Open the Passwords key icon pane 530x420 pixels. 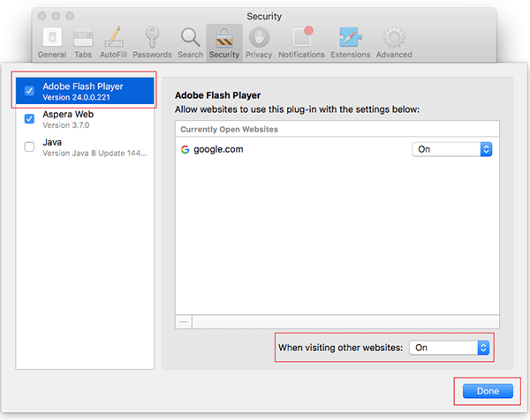[152, 43]
